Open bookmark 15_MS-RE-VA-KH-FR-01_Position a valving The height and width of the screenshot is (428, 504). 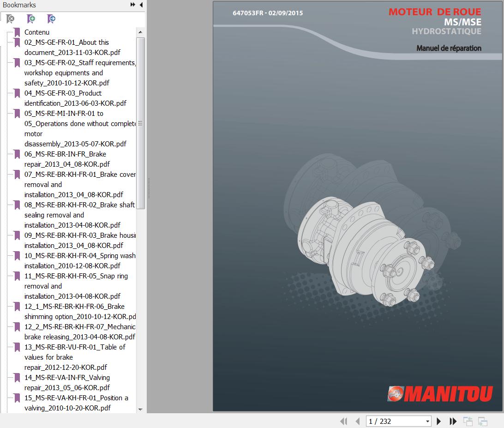(x=76, y=403)
